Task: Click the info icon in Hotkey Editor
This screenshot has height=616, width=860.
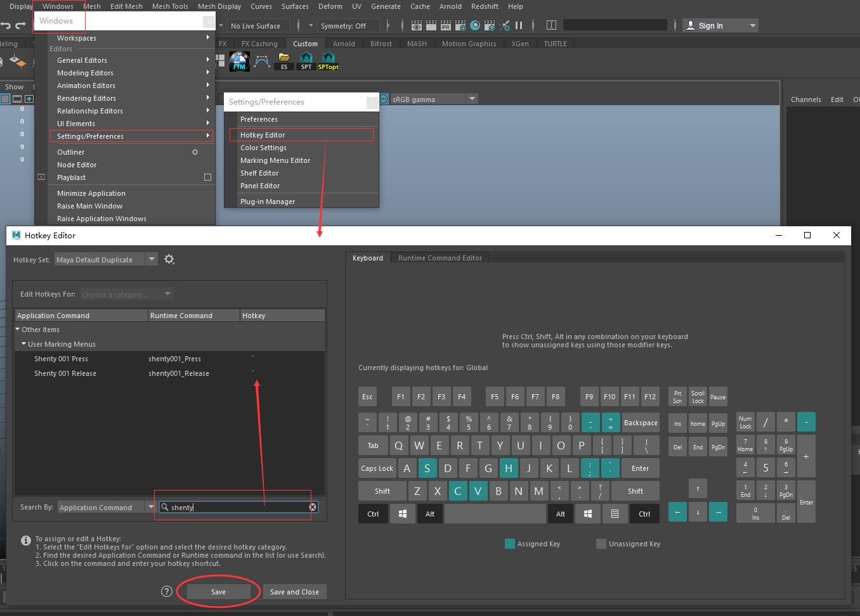Action: click(26, 541)
